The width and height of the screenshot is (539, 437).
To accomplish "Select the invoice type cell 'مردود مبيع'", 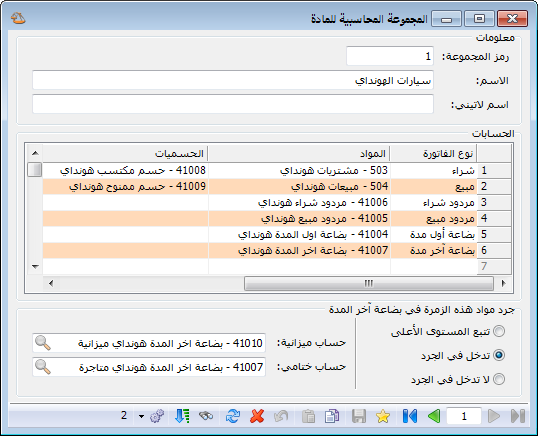I will [x=433, y=218].
